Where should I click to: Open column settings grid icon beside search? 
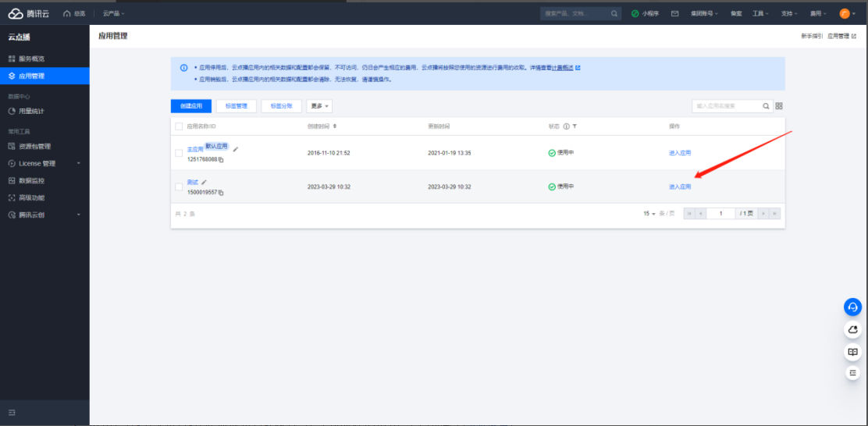pyautogui.click(x=778, y=106)
